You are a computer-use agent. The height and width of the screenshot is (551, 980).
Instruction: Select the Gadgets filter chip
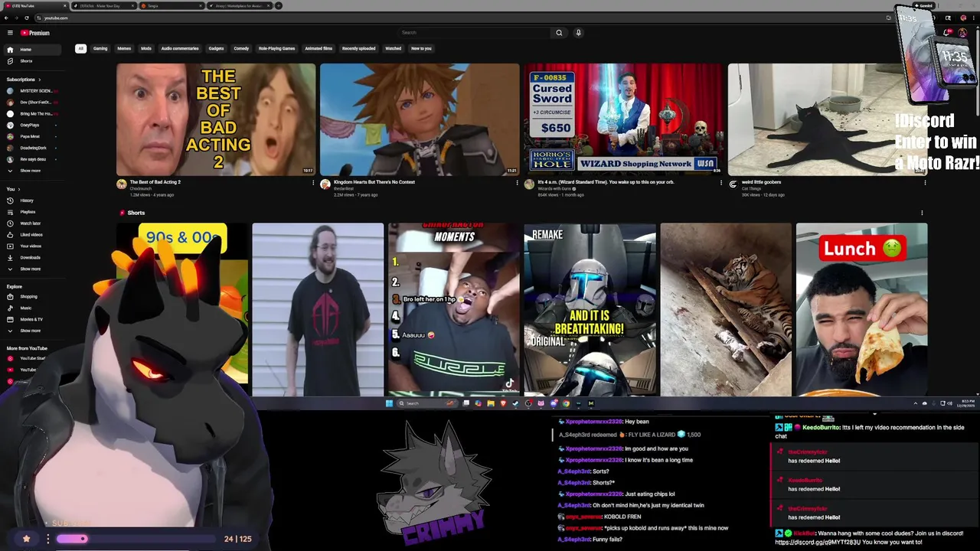pos(217,48)
